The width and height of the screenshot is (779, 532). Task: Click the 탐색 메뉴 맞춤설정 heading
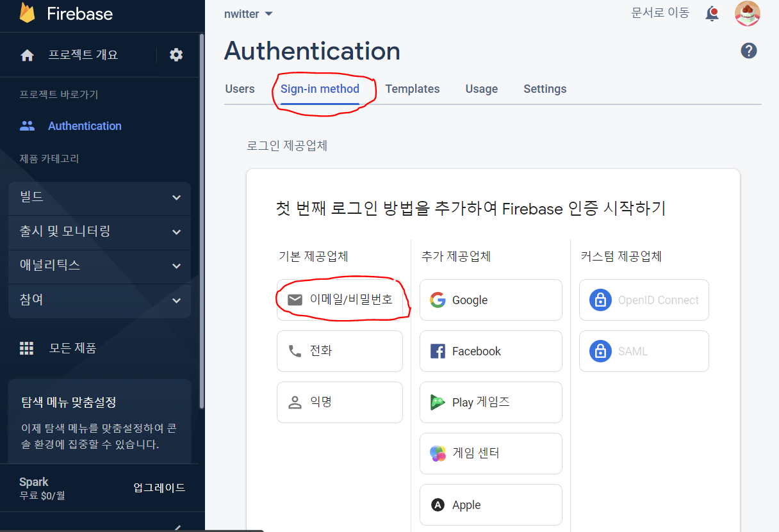click(x=69, y=403)
